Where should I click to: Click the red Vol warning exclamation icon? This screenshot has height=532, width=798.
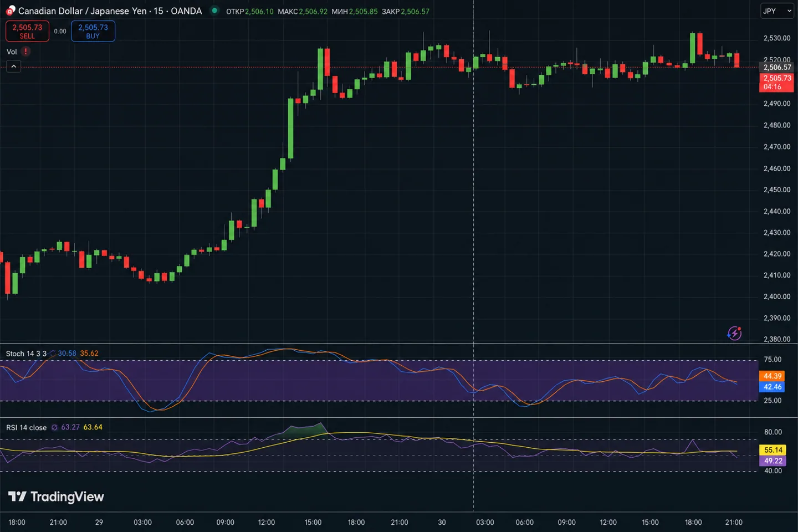pos(25,52)
